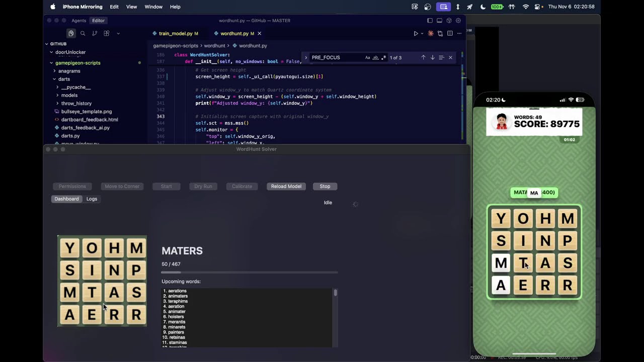
Task: Open darts.py in file tree
Action: [70, 136]
